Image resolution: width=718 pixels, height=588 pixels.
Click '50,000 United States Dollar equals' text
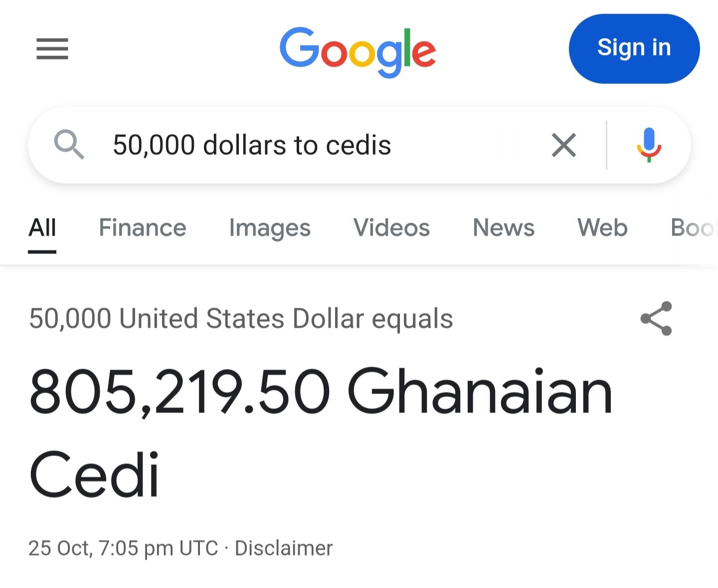(x=241, y=319)
